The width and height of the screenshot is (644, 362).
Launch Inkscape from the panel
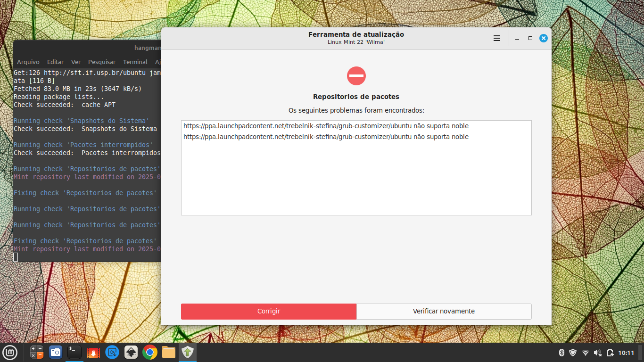click(x=131, y=352)
